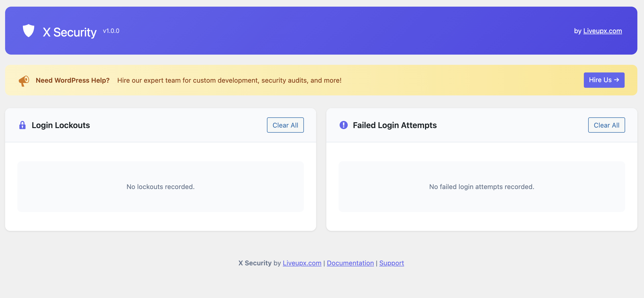Click the 'Hire our expert team' promo text
Screen dimensions: 644x298
pyautogui.click(x=229, y=80)
